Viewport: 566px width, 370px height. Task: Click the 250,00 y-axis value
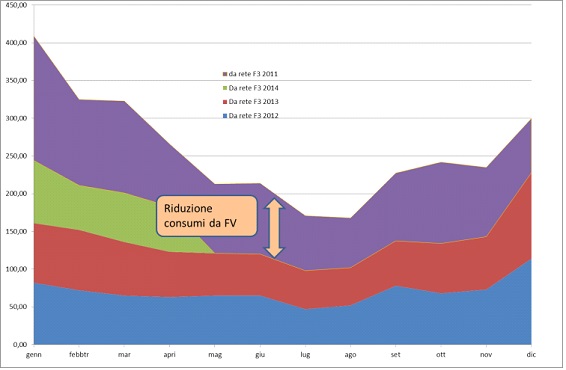17,156
